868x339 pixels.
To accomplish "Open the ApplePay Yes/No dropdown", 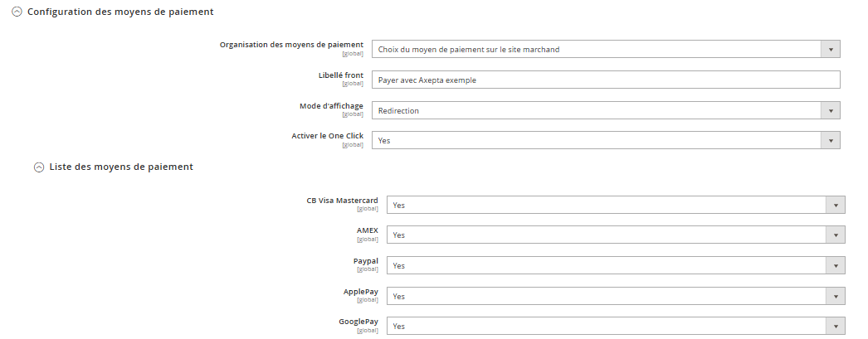I will tap(616, 297).
